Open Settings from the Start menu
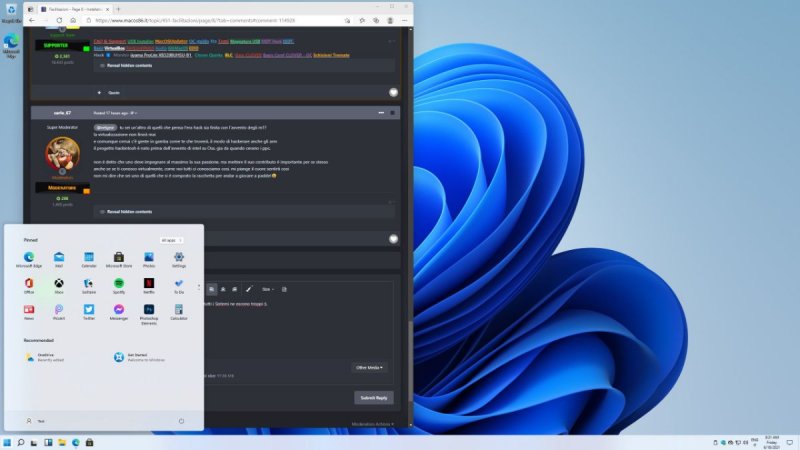 tap(179, 259)
